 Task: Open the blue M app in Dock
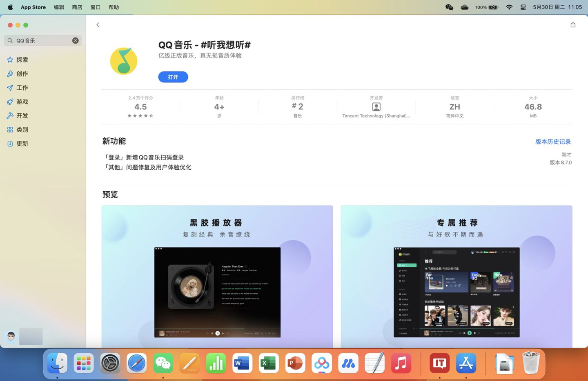click(x=348, y=363)
